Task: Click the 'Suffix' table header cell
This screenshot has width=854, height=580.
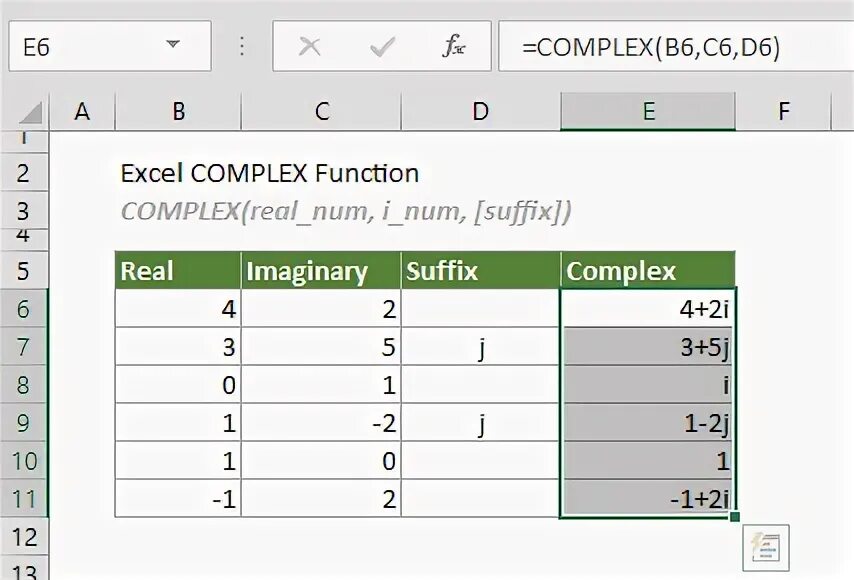Action: click(x=480, y=270)
